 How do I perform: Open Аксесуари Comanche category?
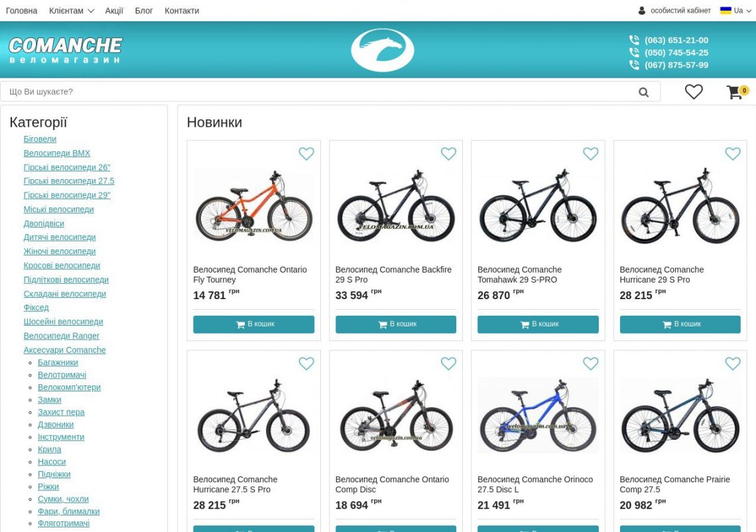64,350
